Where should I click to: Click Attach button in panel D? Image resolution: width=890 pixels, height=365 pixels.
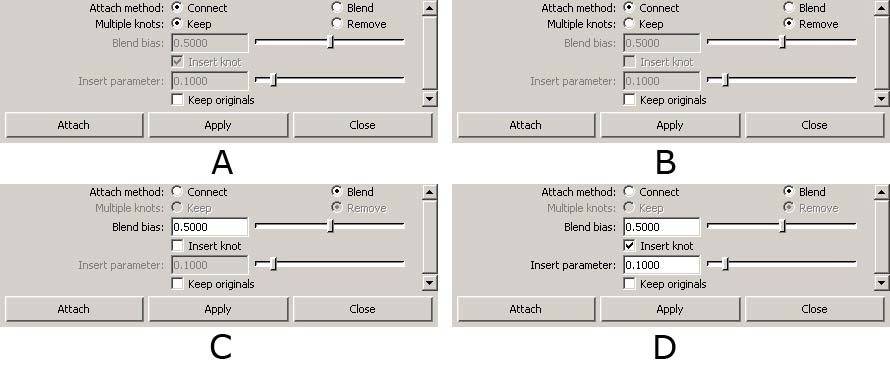[x=526, y=309]
